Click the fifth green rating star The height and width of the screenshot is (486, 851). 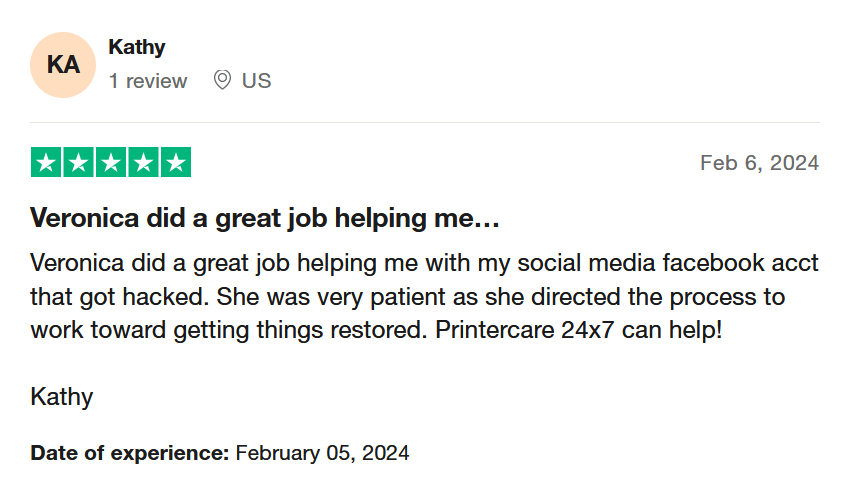click(176, 162)
